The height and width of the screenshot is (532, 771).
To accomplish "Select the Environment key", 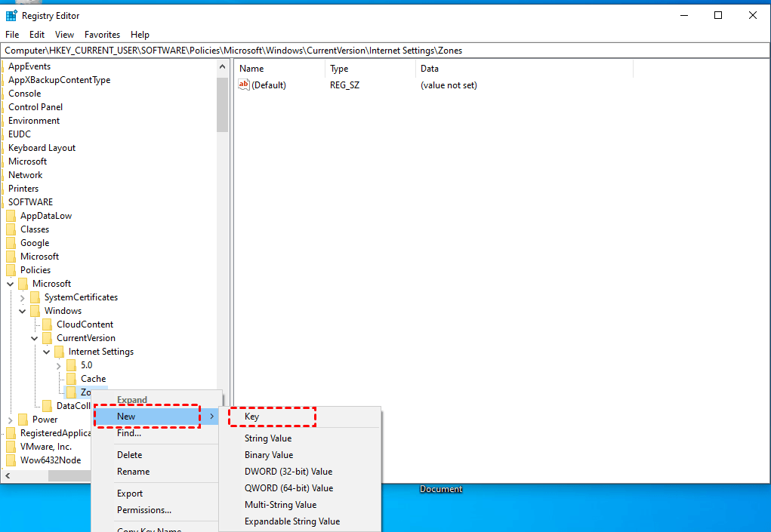I will [34, 121].
